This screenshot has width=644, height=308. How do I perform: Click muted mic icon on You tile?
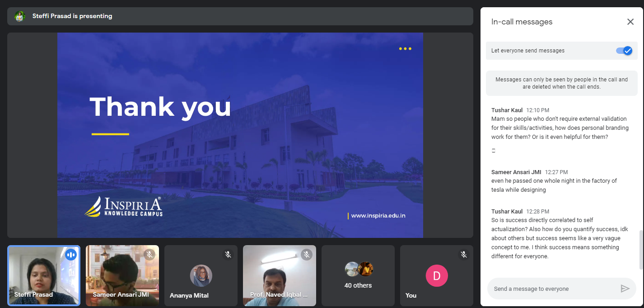[464, 255]
